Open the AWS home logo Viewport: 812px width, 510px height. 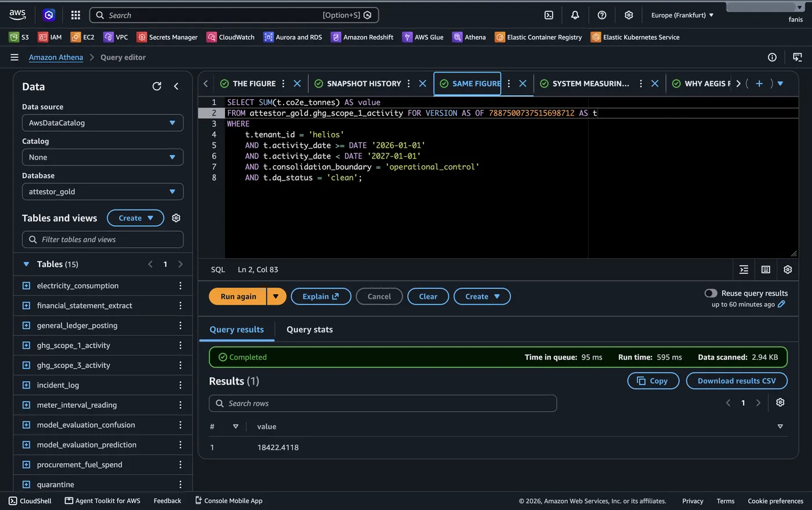click(x=17, y=15)
